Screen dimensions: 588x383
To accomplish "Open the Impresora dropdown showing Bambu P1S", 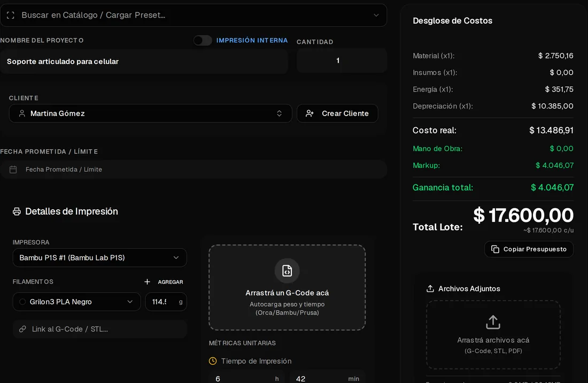I will tap(100, 258).
